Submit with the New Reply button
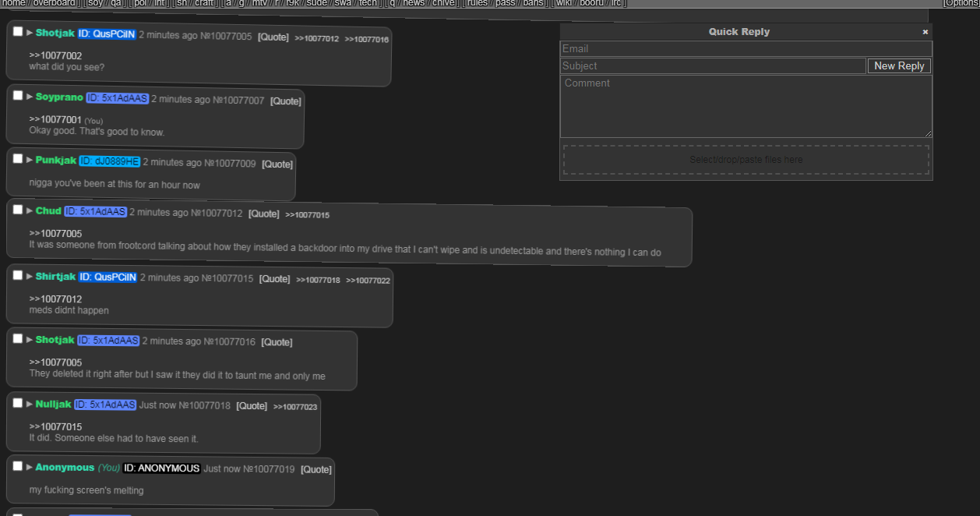The width and height of the screenshot is (980, 516). pyautogui.click(x=899, y=66)
